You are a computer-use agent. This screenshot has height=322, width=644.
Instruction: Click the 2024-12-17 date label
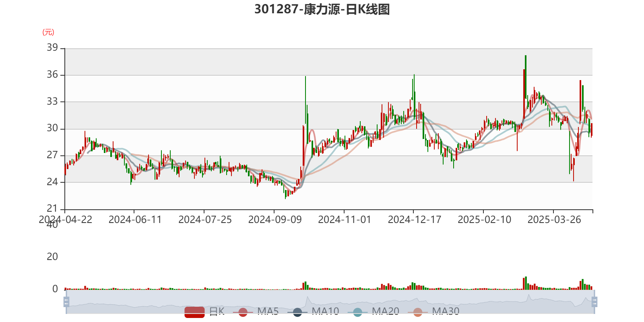click(x=415, y=220)
